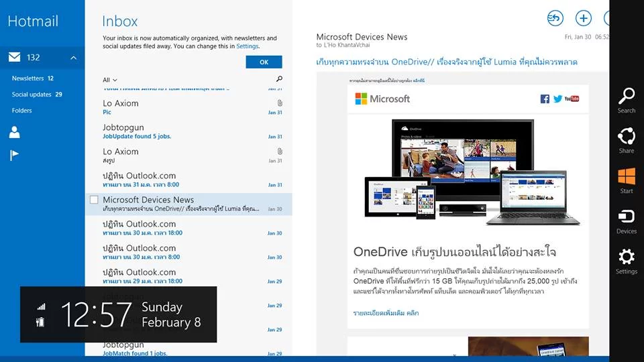Screen dimensions: 644x362
Task: Open the All filter dropdown
Action: click(109, 80)
